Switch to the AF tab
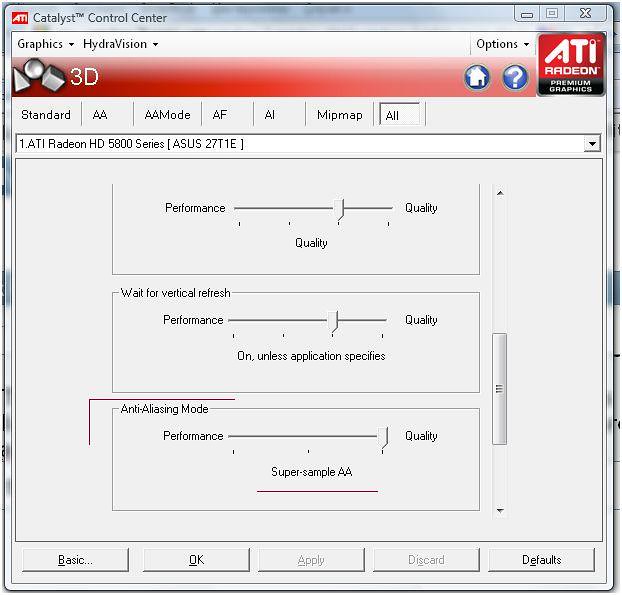Image resolution: width=622 pixels, height=595 pixels. [220, 115]
